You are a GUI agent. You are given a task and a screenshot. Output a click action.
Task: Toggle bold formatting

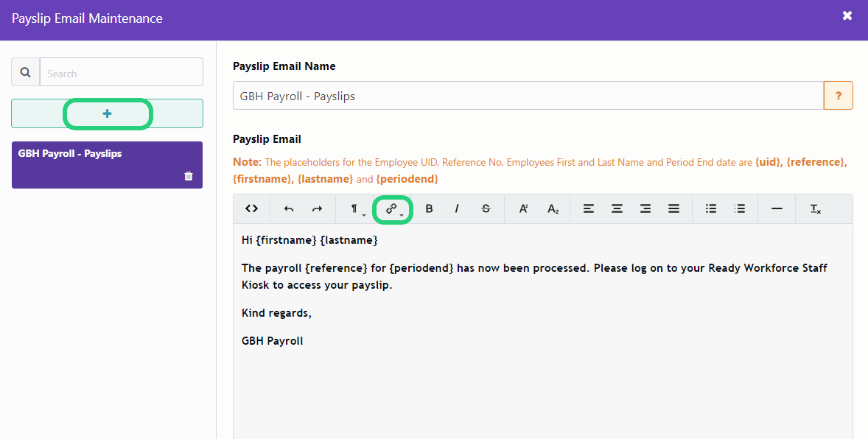(429, 208)
